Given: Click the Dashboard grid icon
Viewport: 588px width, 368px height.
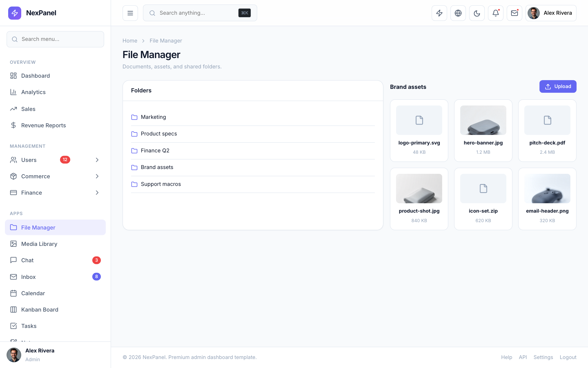Looking at the screenshot, I should (x=13, y=76).
